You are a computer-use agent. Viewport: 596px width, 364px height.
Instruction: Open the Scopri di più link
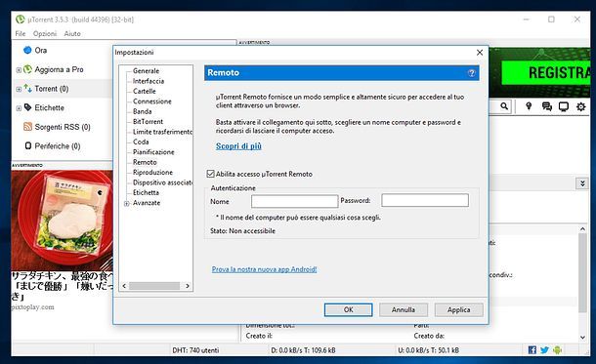click(x=238, y=146)
